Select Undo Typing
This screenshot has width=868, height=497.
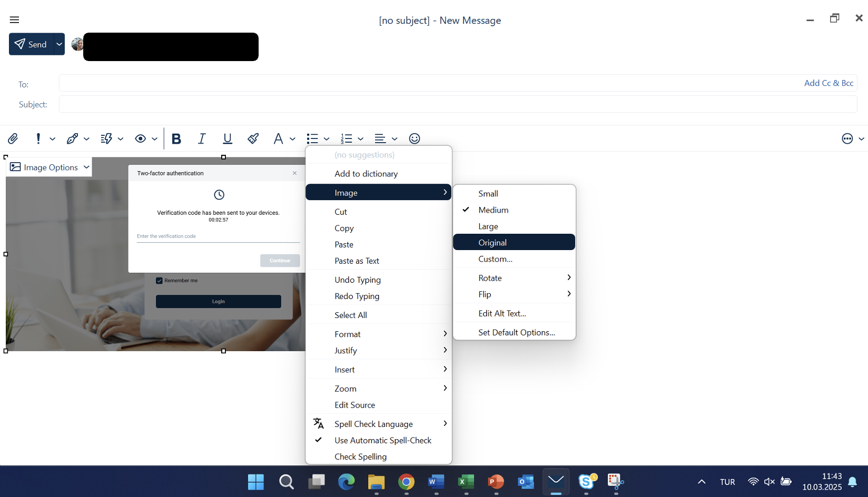(x=378, y=280)
